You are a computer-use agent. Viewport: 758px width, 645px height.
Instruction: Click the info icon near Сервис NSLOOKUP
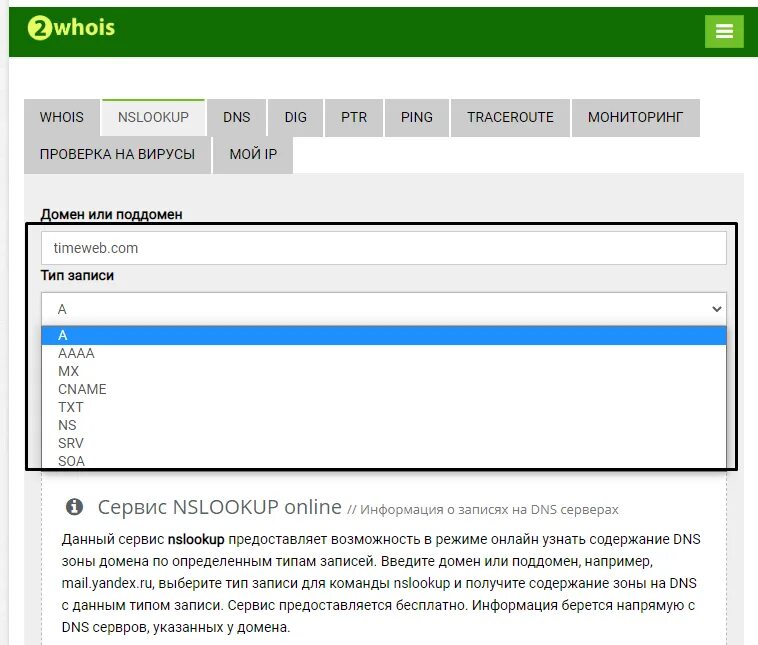pyautogui.click(x=74, y=507)
